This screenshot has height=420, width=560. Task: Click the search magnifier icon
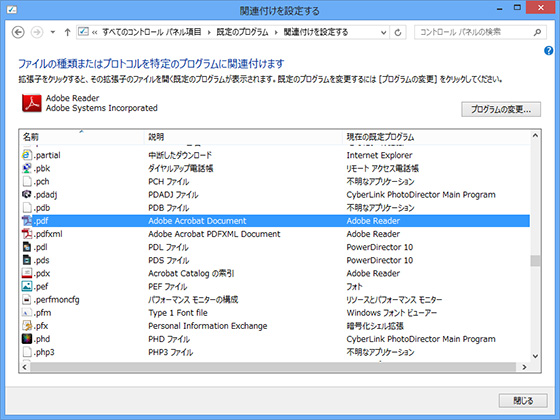[x=538, y=32]
